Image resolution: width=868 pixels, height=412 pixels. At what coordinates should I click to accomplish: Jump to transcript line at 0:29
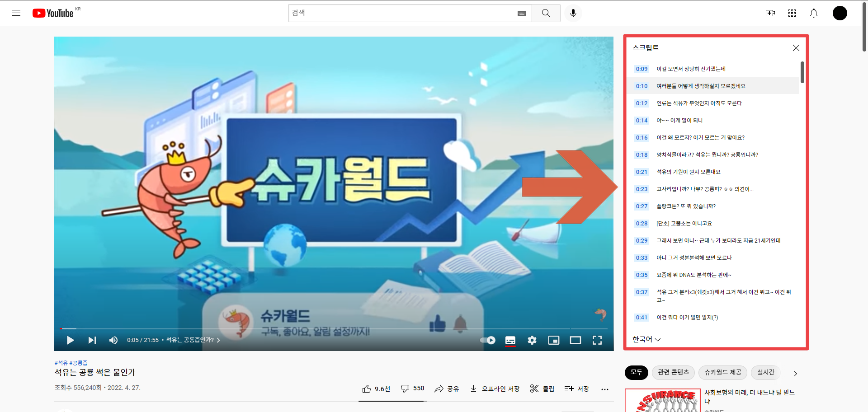712,240
